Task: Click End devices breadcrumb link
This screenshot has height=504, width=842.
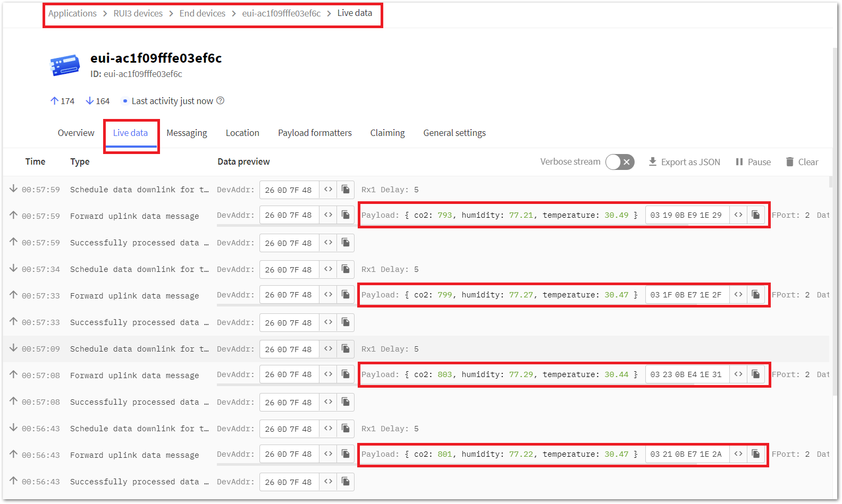Action: click(x=202, y=13)
